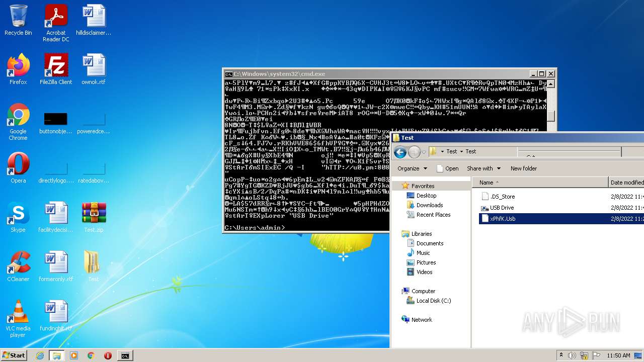Image resolution: width=644 pixels, height=362 pixels.
Task: Open Acrobat Reader DC desktop icon
Action: [x=56, y=23]
